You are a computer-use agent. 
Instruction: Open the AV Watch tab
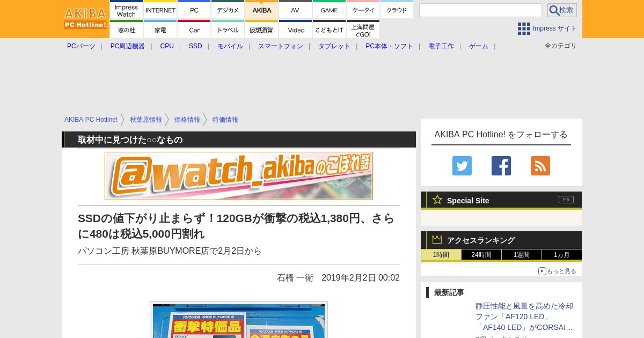tap(296, 10)
